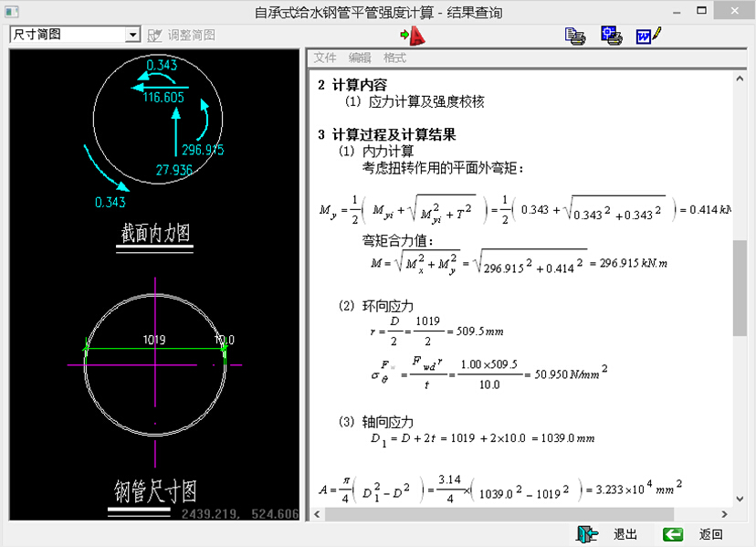Click the result '296.915 kN.m' in formula
756x547 pixels.
[x=634, y=263]
